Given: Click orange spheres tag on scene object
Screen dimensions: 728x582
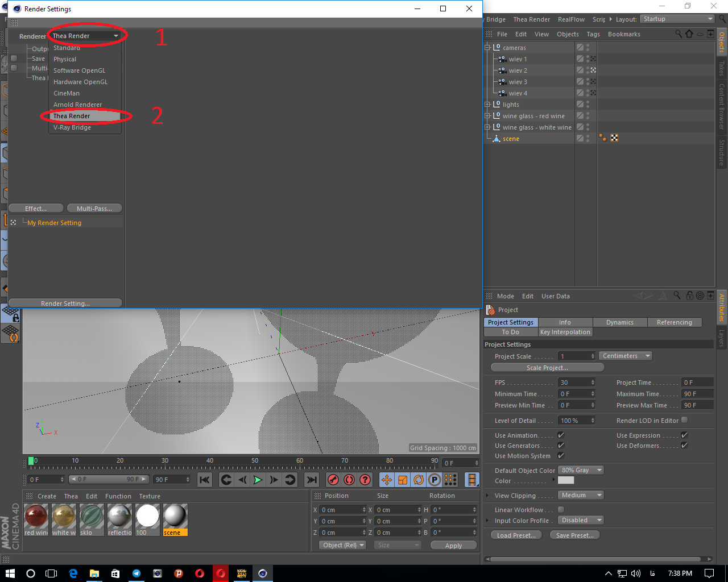Looking at the screenshot, I should point(603,138).
